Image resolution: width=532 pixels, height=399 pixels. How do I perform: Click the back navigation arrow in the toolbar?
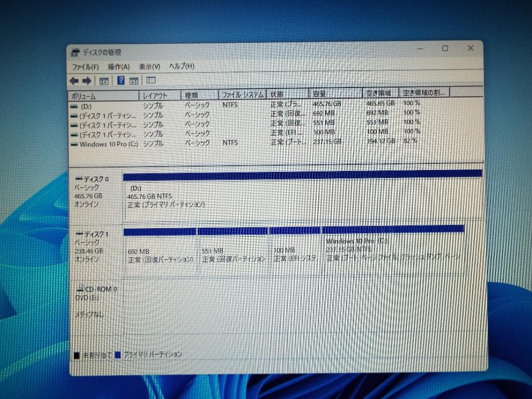[74, 80]
